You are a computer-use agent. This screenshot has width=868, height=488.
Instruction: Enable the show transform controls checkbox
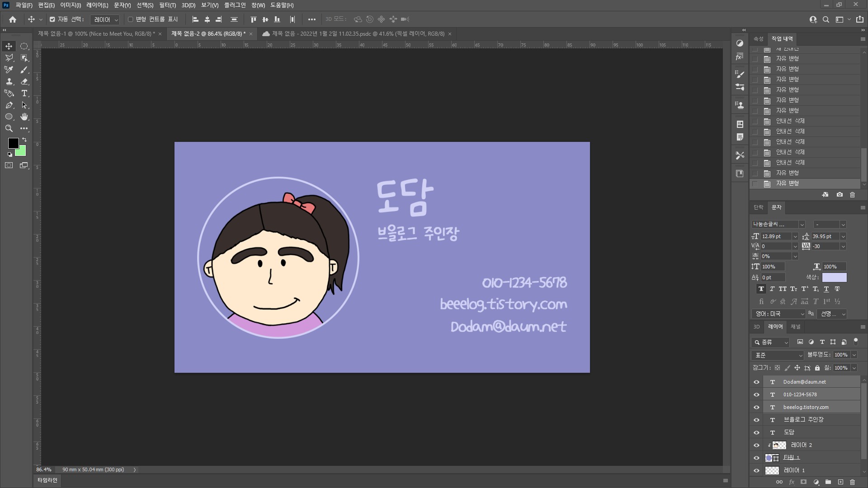131,19
